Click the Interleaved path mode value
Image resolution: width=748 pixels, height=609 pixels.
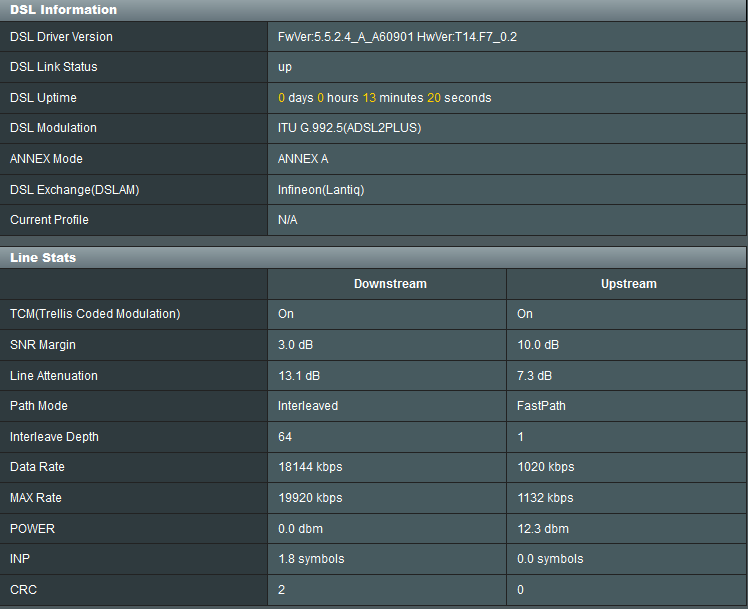[308, 406]
